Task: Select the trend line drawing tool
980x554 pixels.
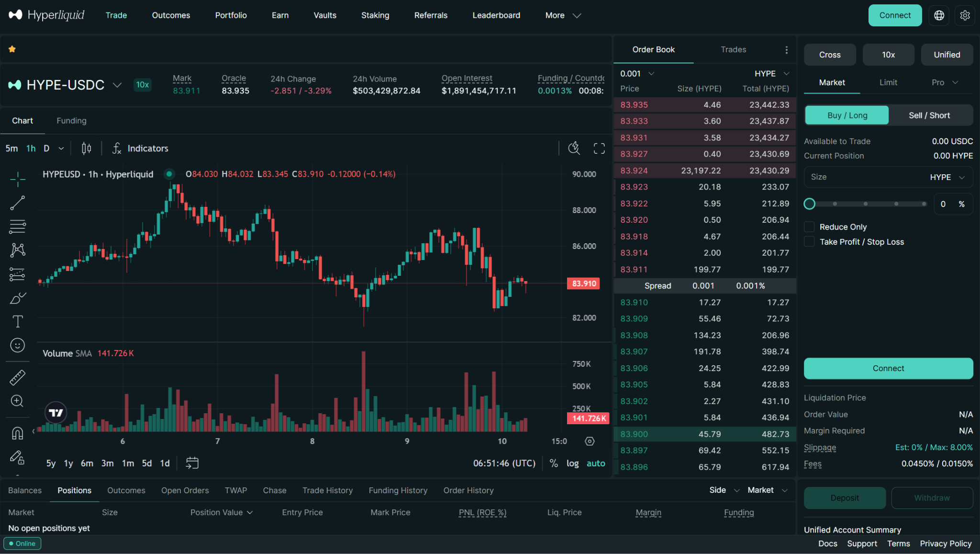Action: [x=17, y=203]
